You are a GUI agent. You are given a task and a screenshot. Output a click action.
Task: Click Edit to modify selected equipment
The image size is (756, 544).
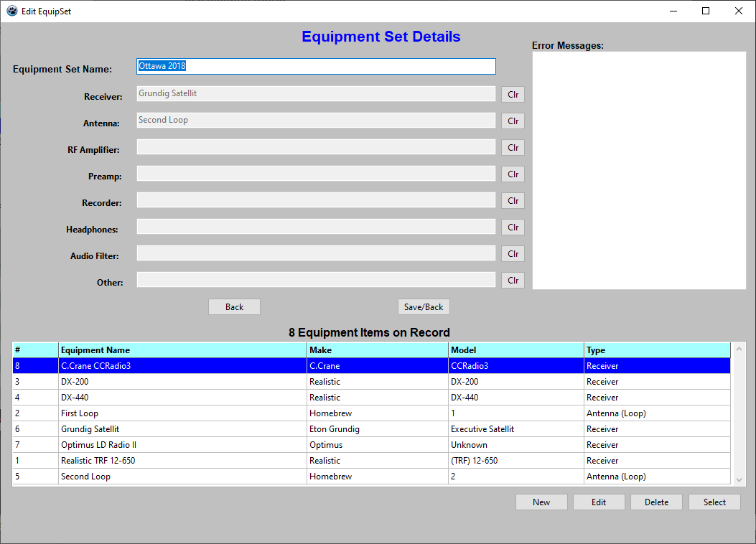pos(599,502)
